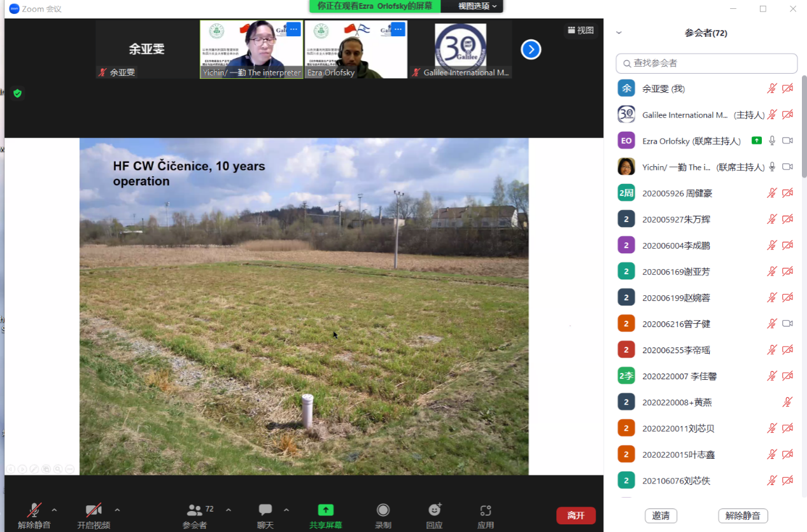Collapse the participants panel header chevron
Image resolution: width=807 pixels, height=532 pixels.
point(619,33)
